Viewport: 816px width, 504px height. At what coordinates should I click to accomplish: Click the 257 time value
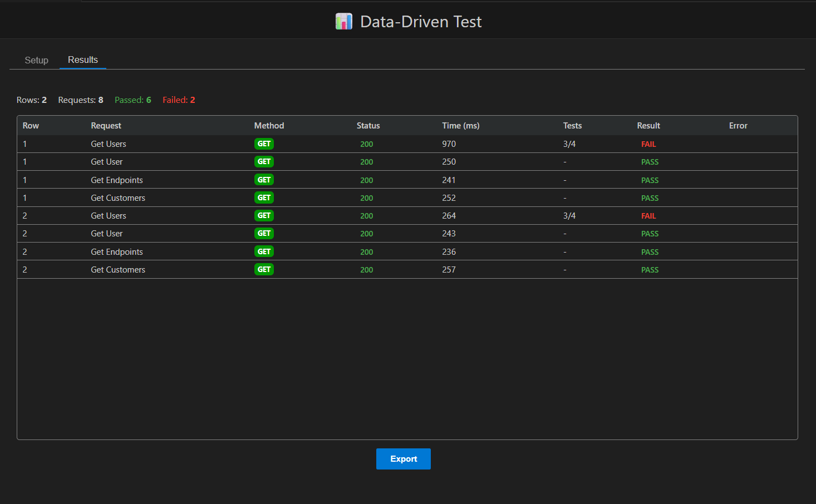pos(449,270)
